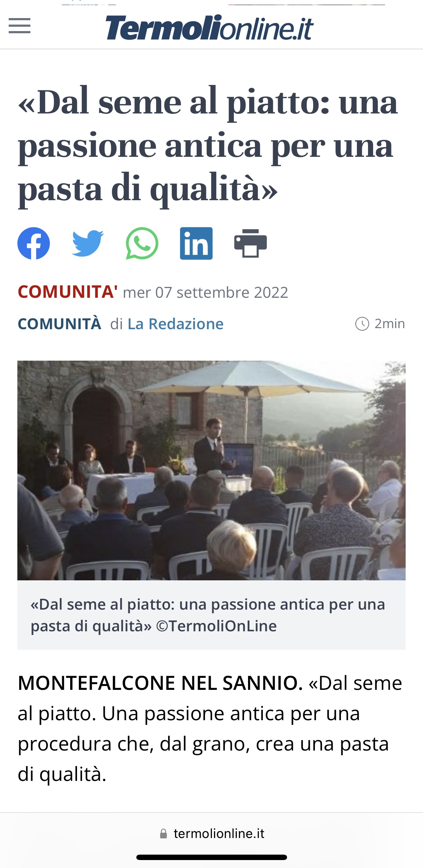The width and height of the screenshot is (423, 868).
Task: Tap the lock icon in address bar
Action: pos(163,834)
